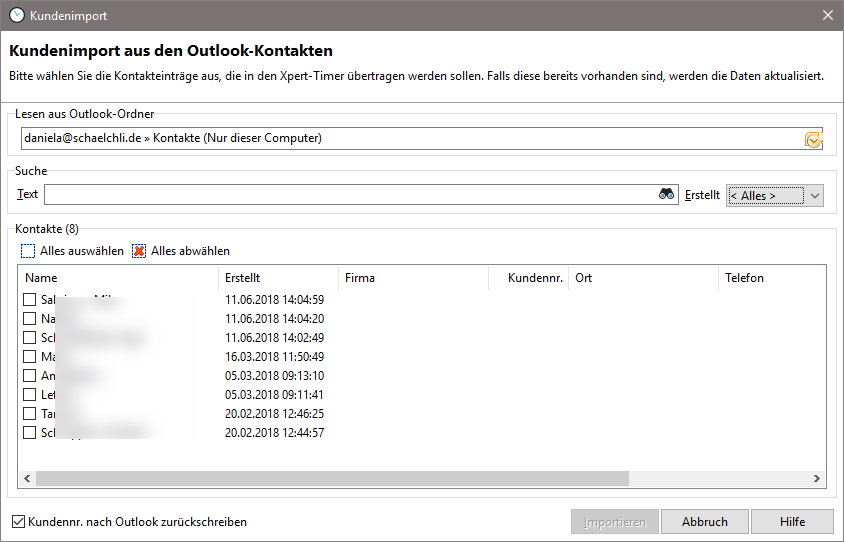Click the Firma column header
This screenshot has width=844, height=542.
412,278
